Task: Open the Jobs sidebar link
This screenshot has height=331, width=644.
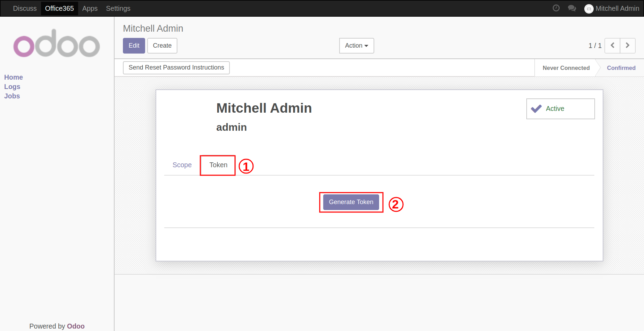Action: coord(12,96)
